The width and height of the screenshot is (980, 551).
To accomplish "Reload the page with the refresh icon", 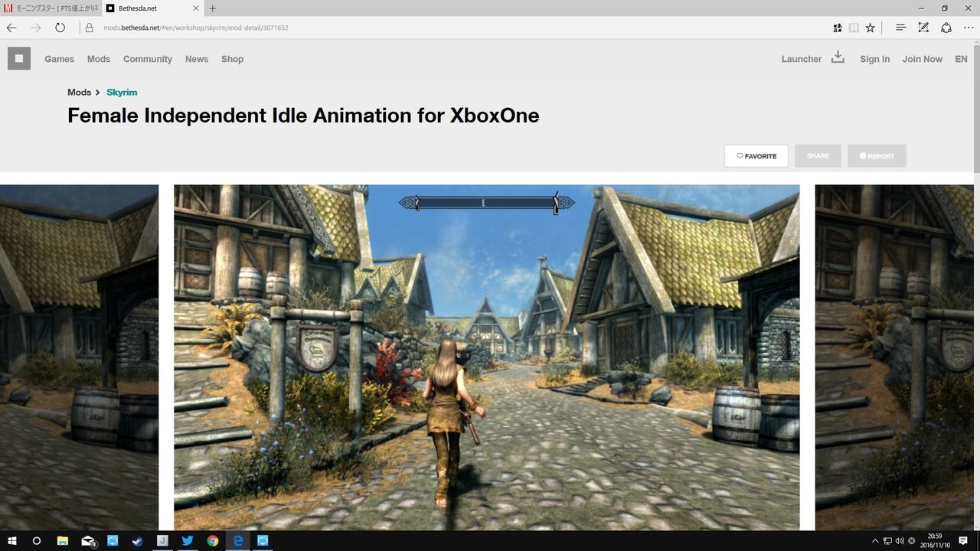I will 60,28.
